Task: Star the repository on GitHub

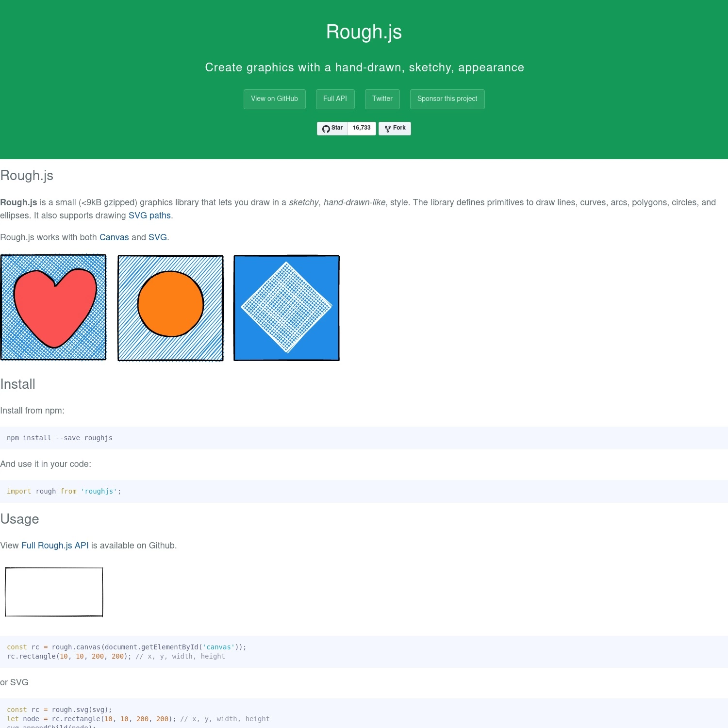Action: (332, 128)
